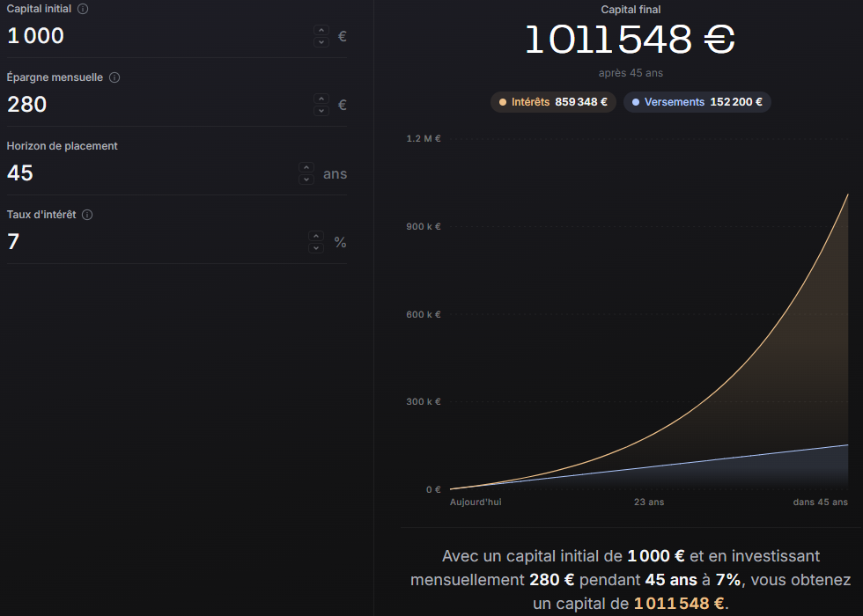Screen dimensions: 863x616
Task: Decrease Taux d'intérêt with the down arrow
Action: (x=316, y=248)
